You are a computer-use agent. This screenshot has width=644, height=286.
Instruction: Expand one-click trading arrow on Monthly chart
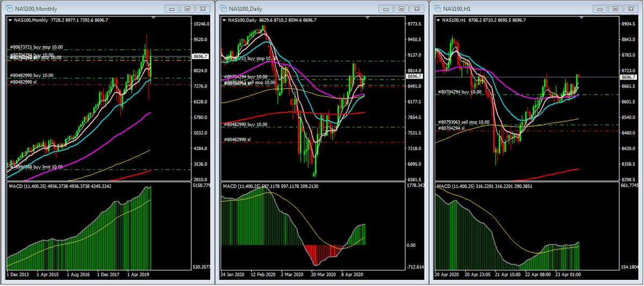click(9, 20)
